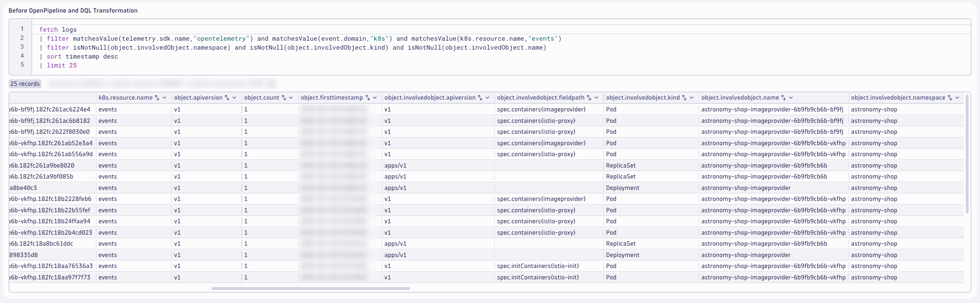
Task: Click object.involvedobject.kind header label
Action: tap(643, 98)
